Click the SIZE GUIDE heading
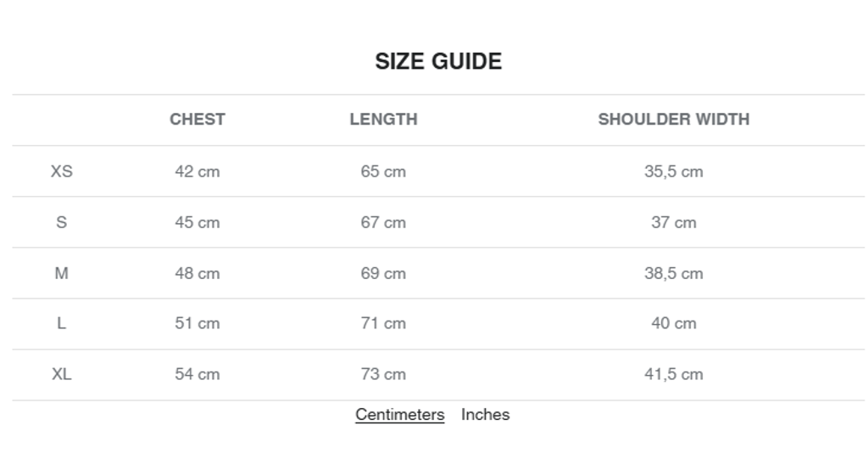The width and height of the screenshot is (868, 453). pos(438,61)
